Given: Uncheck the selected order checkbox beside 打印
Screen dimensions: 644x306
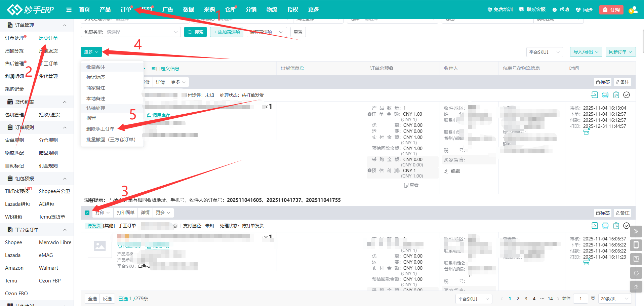Looking at the screenshot, I should point(87,213).
